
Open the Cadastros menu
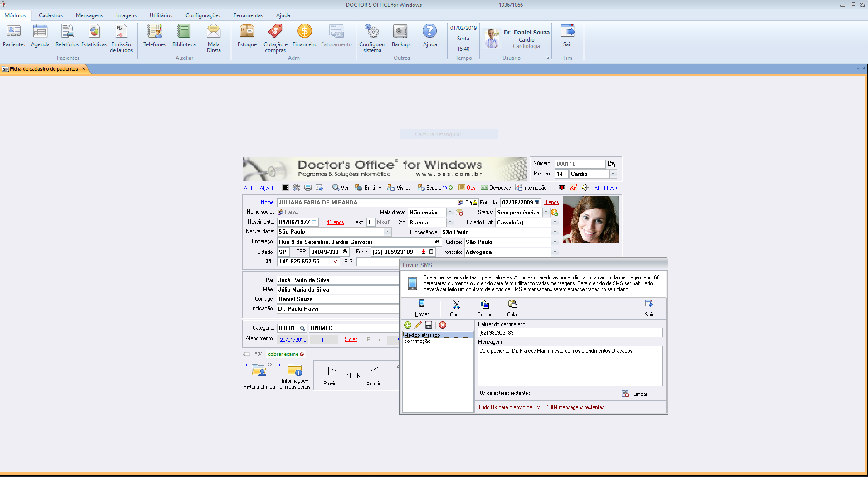(51, 15)
